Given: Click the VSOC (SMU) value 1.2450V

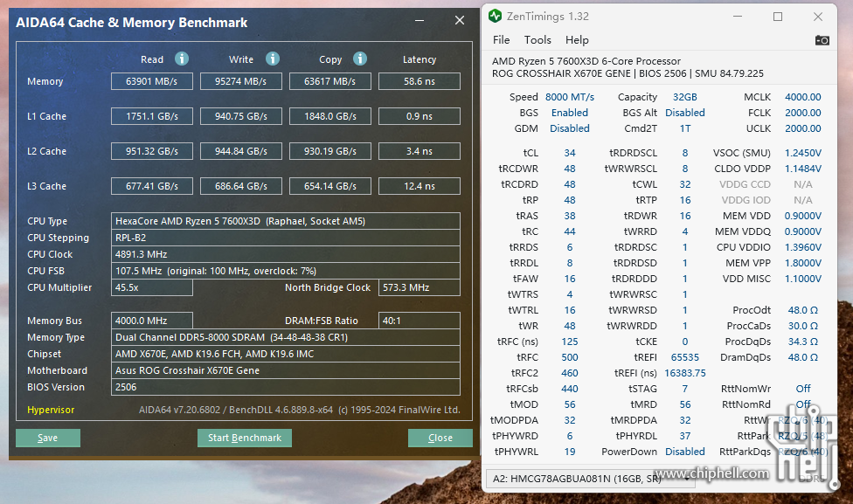Looking at the screenshot, I should [803, 153].
